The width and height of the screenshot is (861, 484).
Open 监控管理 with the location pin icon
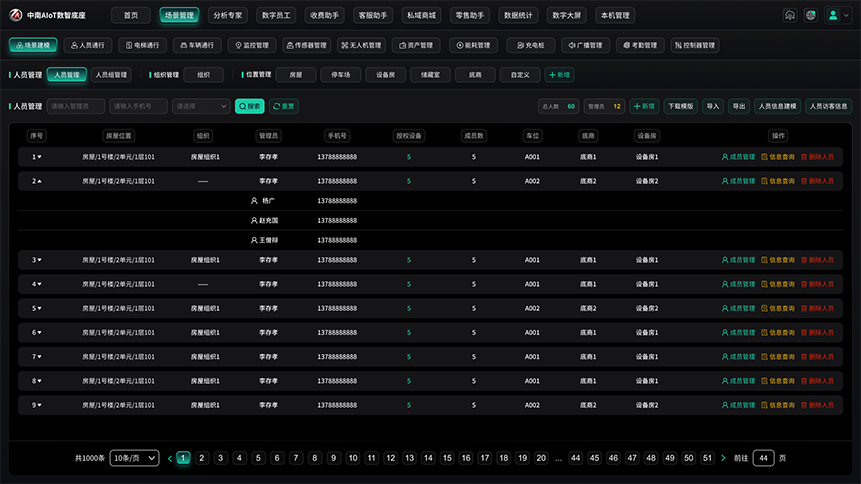point(252,45)
